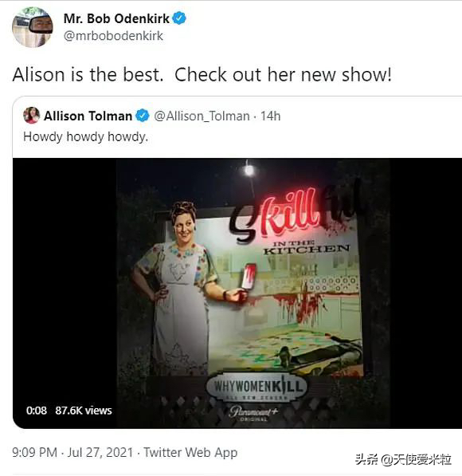Click the 'Howdy howdy howdy.' quoted text

[85, 136]
